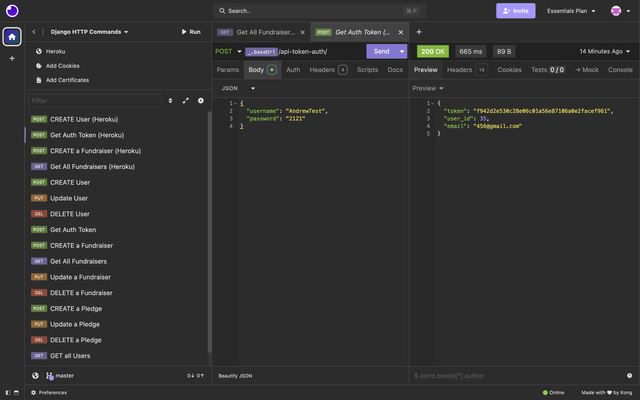Viewport: 640px width, 400px height.
Task: Switch to Get All Fundraiser request tab
Action: pyautogui.click(x=261, y=32)
